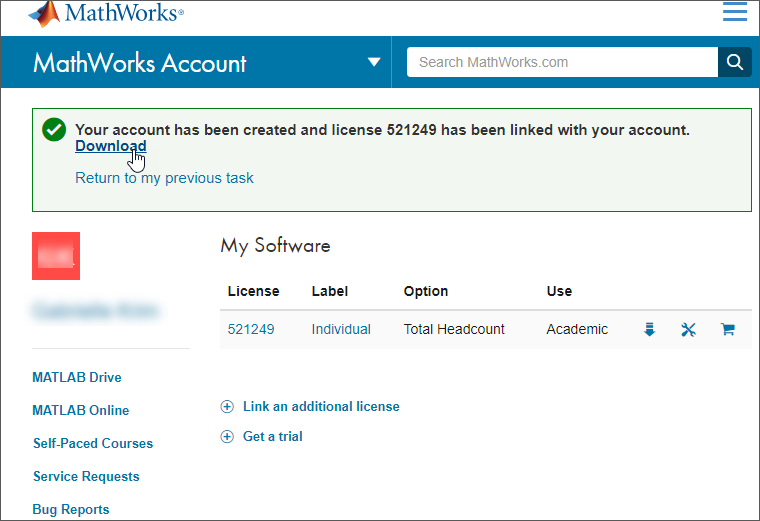Open Service Requests from sidebar
Screen dimensions: 760x521
point(86,476)
